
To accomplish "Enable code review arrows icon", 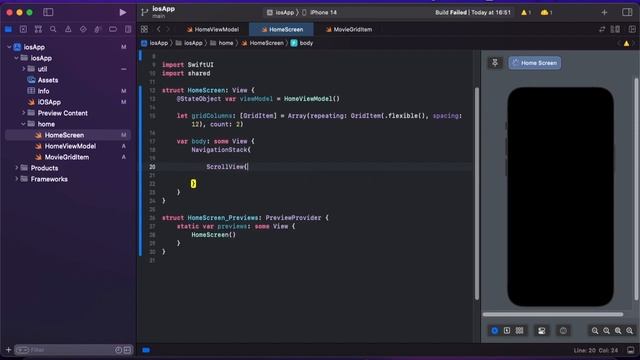I will [x=602, y=29].
